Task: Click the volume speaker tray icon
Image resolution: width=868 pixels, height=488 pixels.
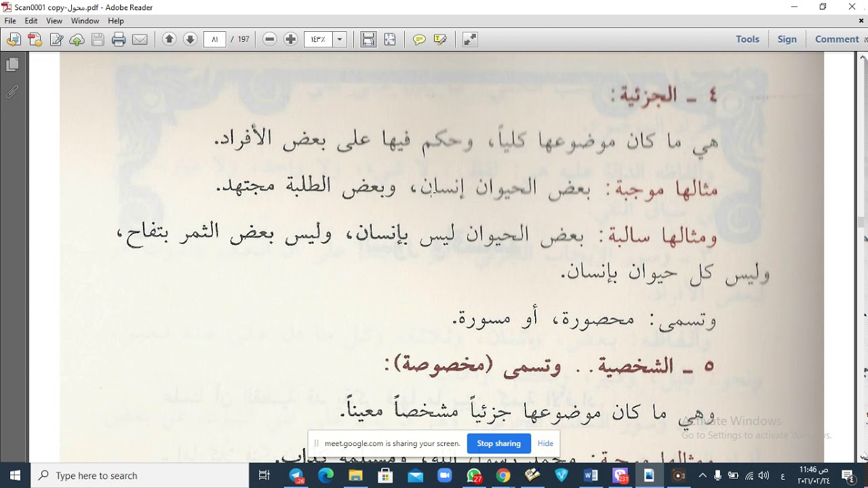Action: tap(764, 475)
